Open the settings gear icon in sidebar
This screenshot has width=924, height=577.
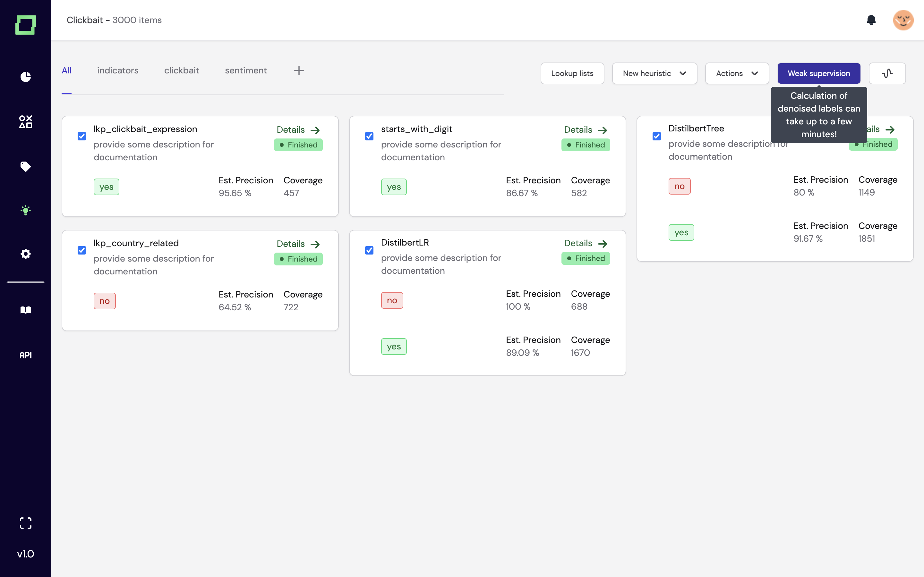tap(26, 254)
